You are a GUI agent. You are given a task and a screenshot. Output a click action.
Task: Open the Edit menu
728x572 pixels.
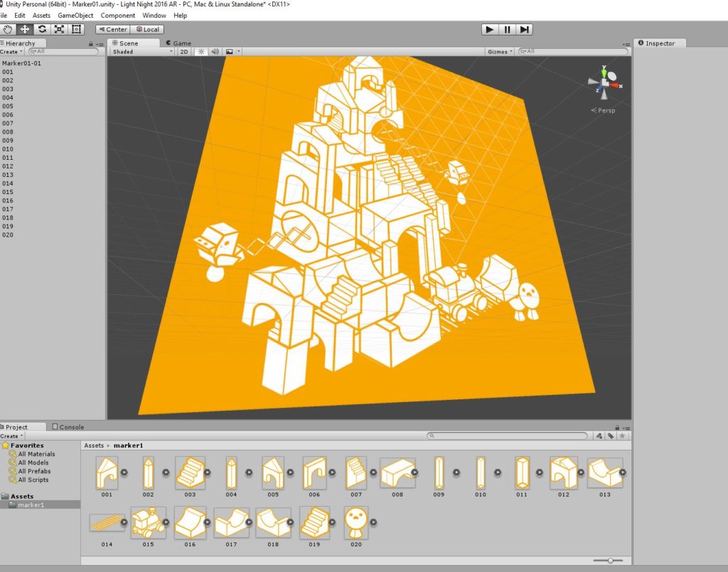click(x=19, y=16)
